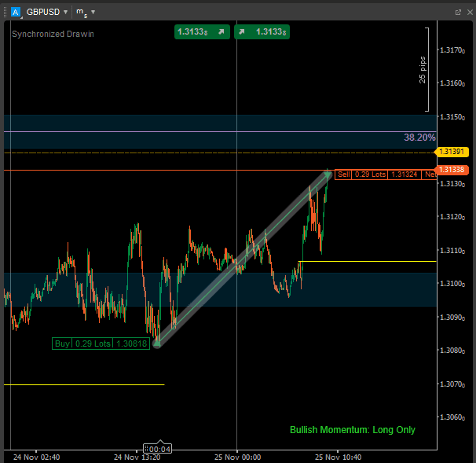
Task: Click the 00:04 candle countdown marker
Action: (x=158, y=448)
